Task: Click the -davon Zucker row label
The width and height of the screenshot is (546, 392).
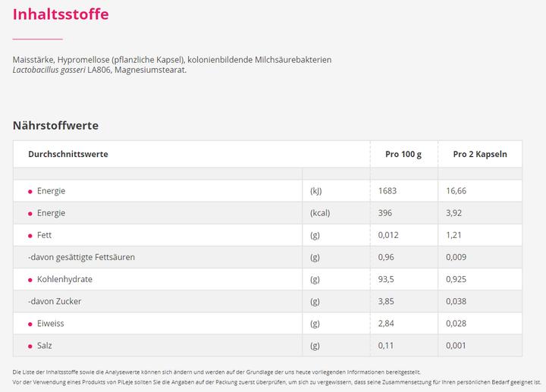Action: pos(55,301)
